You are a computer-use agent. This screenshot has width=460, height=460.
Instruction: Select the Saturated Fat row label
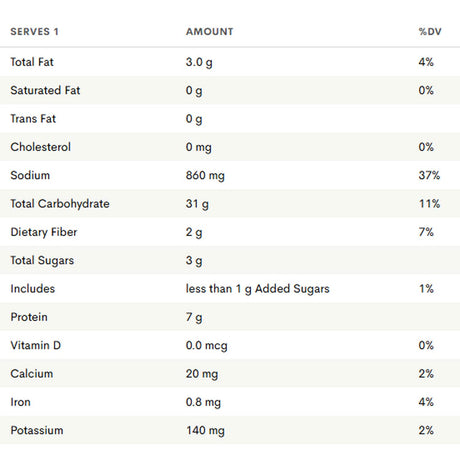pyautogui.click(x=45, y=90)
